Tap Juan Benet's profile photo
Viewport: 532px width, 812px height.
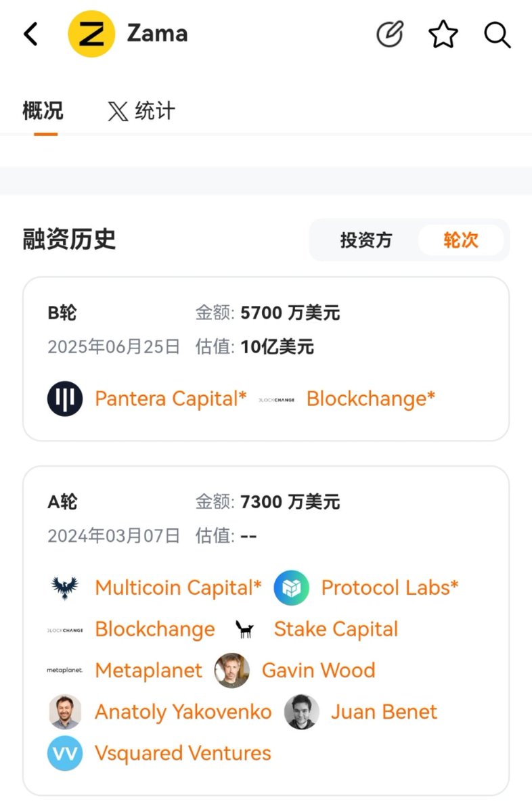(x=302, y=712)
